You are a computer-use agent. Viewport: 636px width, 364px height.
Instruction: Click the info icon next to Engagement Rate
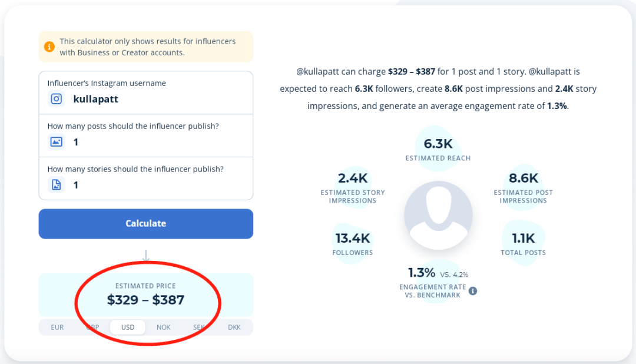tap(472, 291)
